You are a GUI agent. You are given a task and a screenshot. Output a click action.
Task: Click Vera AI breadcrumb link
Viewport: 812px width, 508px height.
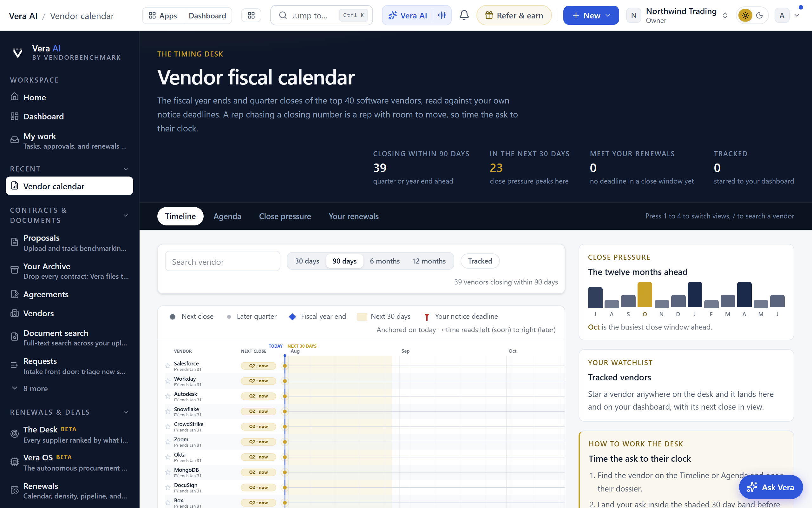23,16
